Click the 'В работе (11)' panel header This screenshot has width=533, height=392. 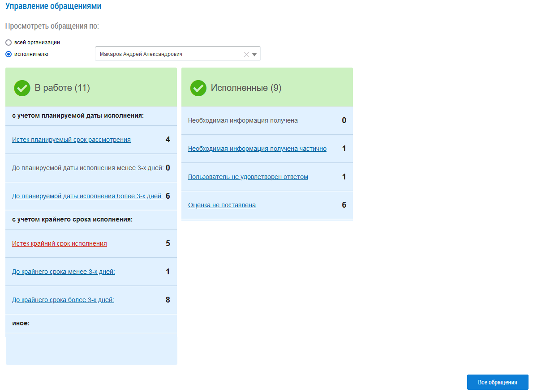click(62, 88)
